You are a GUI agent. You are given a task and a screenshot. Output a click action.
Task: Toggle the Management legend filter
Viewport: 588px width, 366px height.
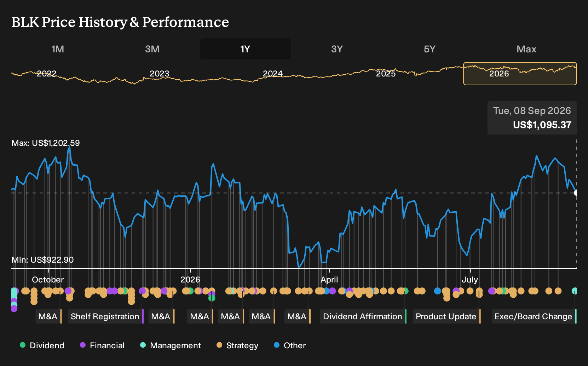coord(171,345)
